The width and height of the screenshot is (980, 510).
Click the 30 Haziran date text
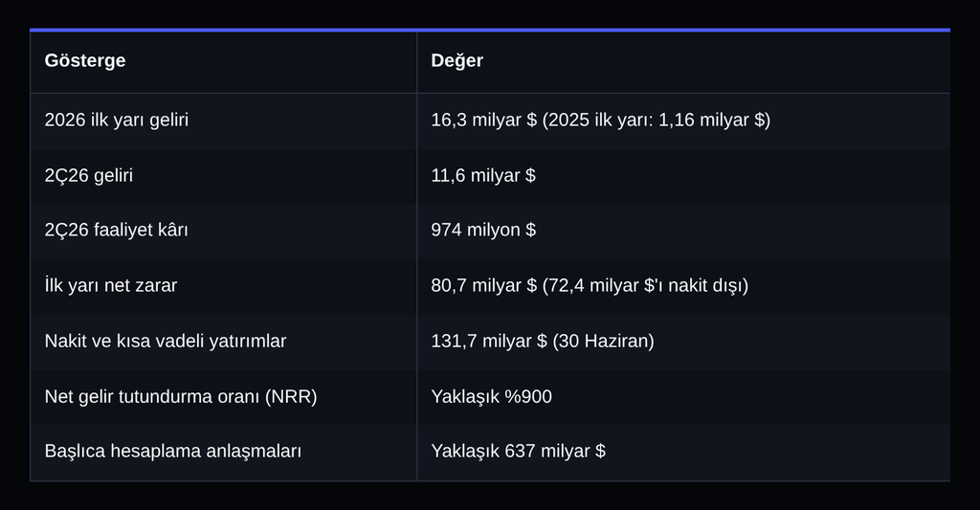[x=603, y=342]
